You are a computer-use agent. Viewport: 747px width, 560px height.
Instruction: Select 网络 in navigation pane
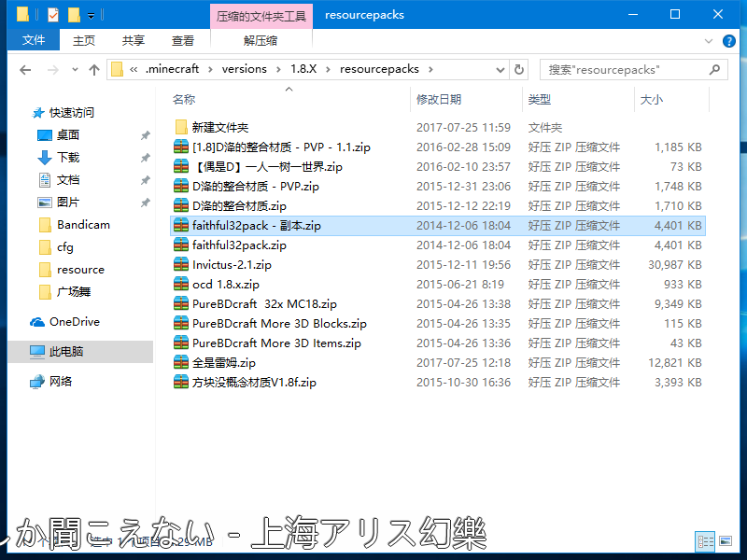coord(61,382)
